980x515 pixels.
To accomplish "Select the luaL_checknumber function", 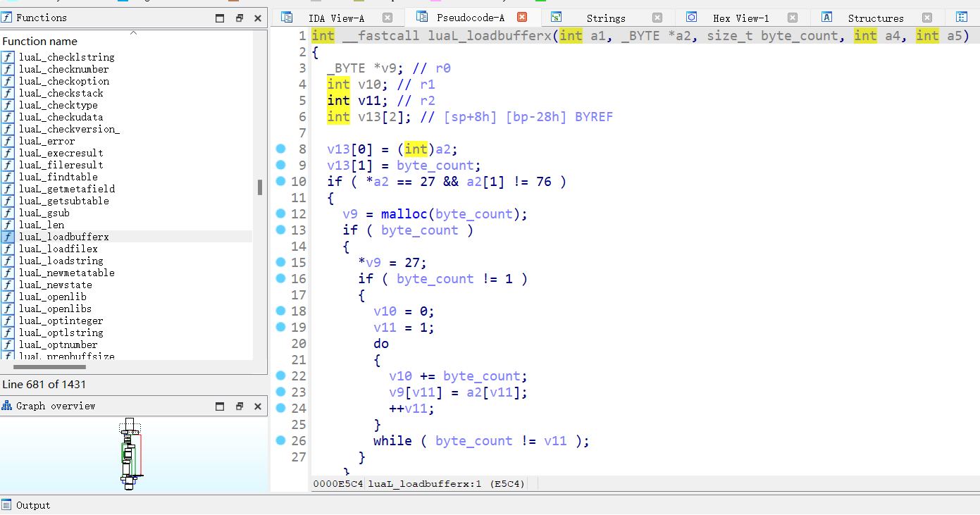I will (x=63, y=69).
